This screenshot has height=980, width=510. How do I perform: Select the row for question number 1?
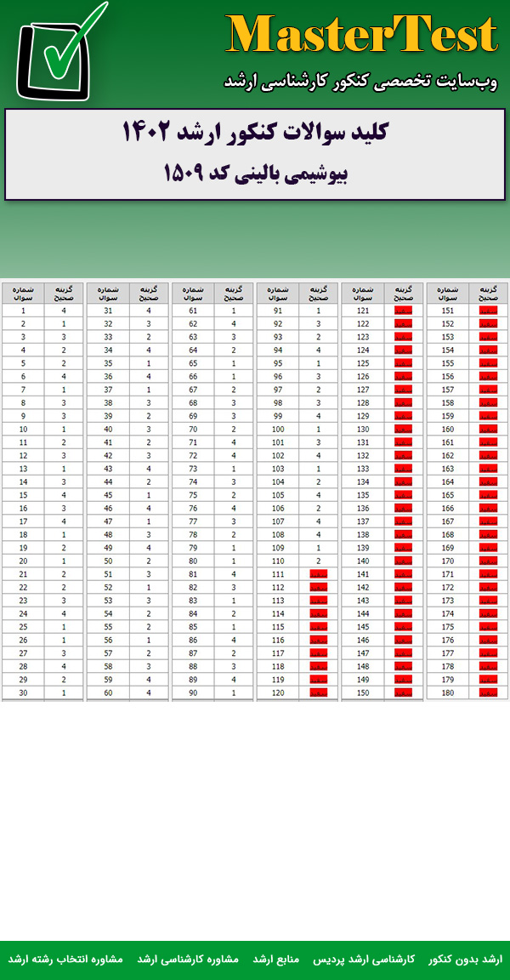click(x=42, y=311)
